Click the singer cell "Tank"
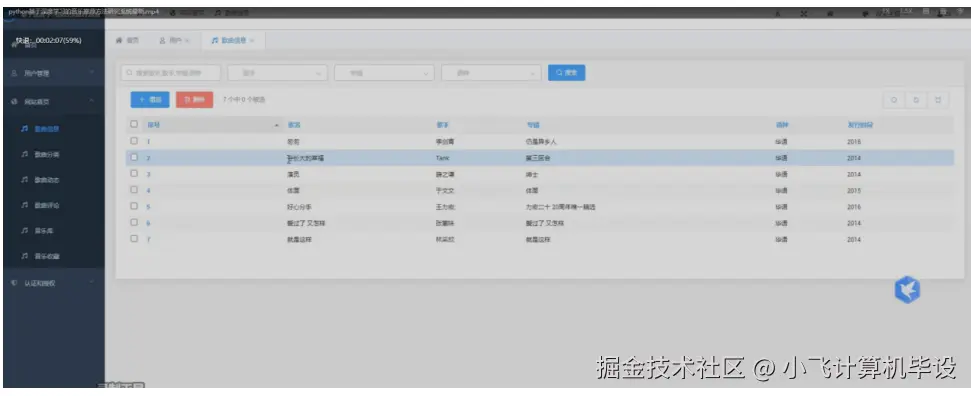Screen dimensions: 971x396 (x=443, y=158)
